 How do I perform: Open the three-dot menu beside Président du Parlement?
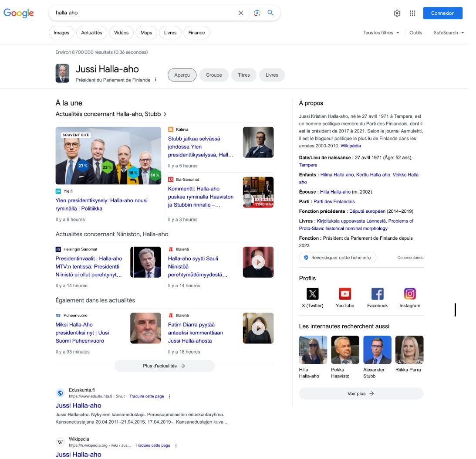pyautogui.click(x=155, y=80)
